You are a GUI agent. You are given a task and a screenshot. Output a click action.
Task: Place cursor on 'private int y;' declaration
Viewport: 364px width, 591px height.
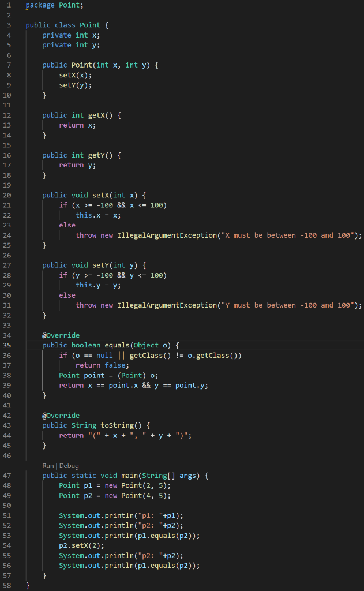tap(71, 45)
